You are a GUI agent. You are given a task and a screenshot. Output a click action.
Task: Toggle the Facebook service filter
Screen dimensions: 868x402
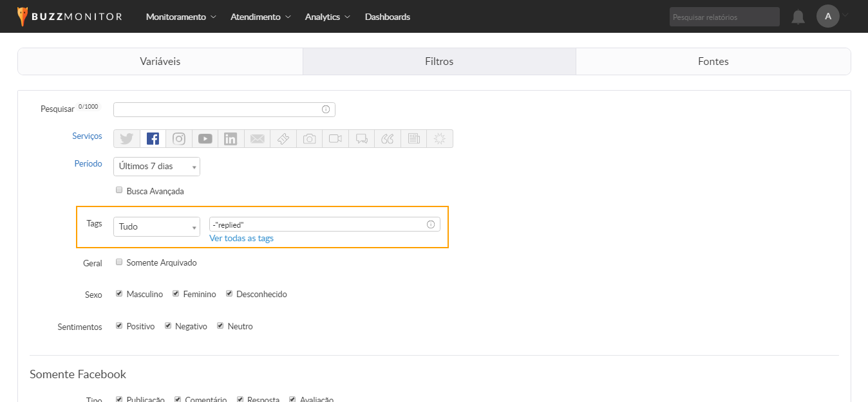pos(153,139)
